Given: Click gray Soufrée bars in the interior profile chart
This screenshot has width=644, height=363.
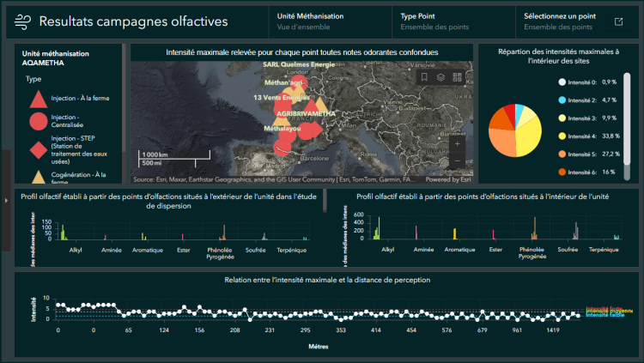Looking at the screenshot, I should tap(576, 231).
